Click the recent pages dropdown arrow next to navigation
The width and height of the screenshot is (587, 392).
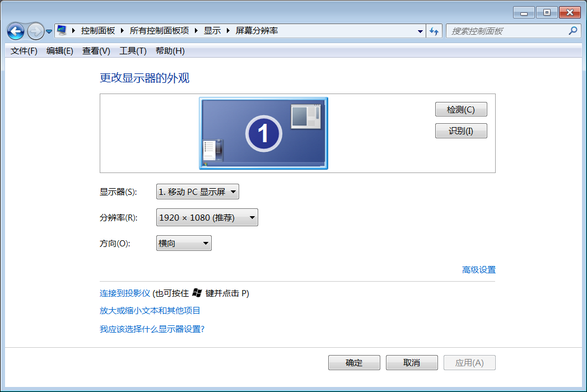coord(49,31)
